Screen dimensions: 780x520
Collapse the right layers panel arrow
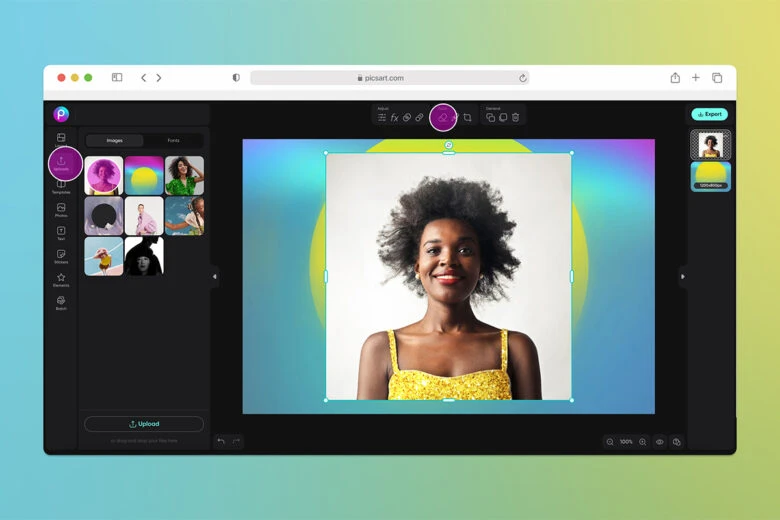coord(683,276)
